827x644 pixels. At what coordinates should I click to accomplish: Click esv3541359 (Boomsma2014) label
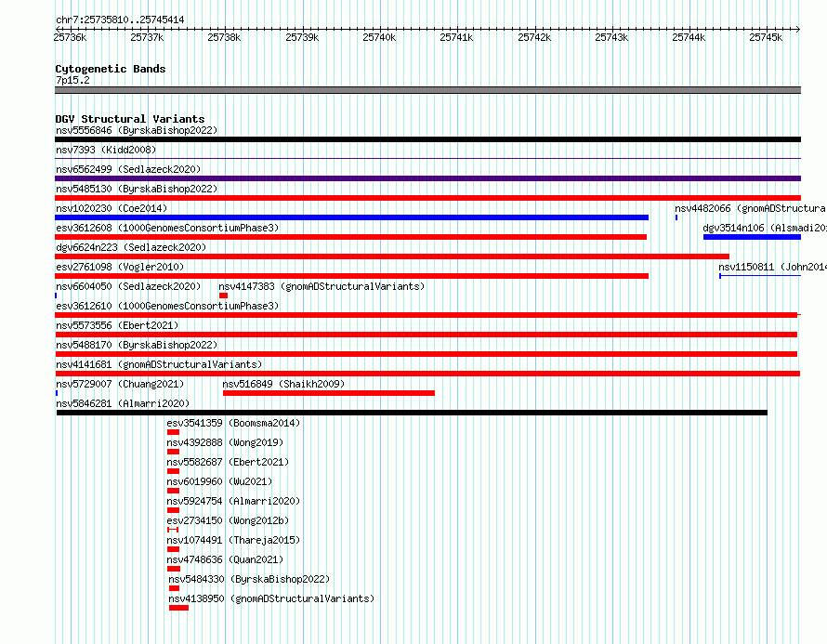[x=233, y=423]
